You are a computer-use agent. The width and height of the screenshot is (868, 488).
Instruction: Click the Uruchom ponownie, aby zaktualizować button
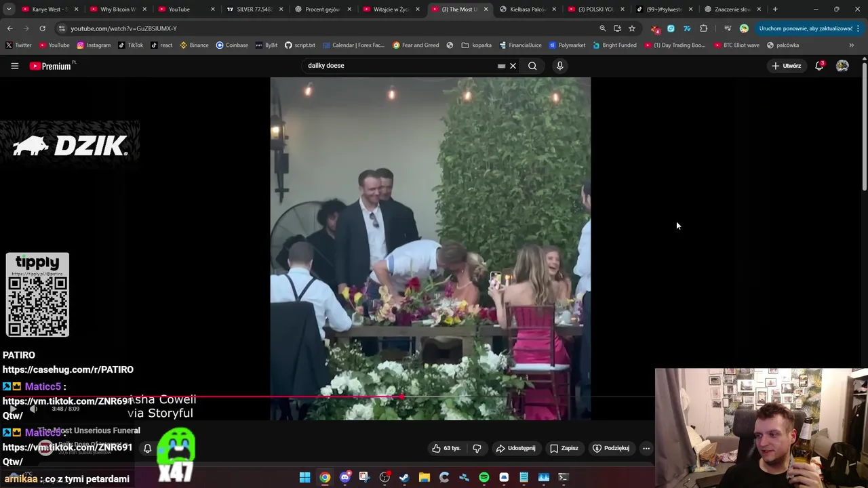pyautogui.click(x=806, y=28)
